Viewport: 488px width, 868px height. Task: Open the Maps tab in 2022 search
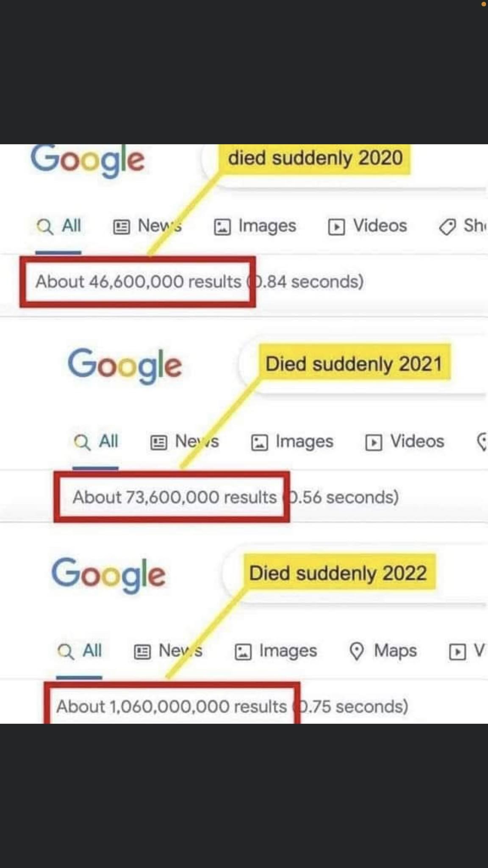pyautogui.click(x=395, y=651)
